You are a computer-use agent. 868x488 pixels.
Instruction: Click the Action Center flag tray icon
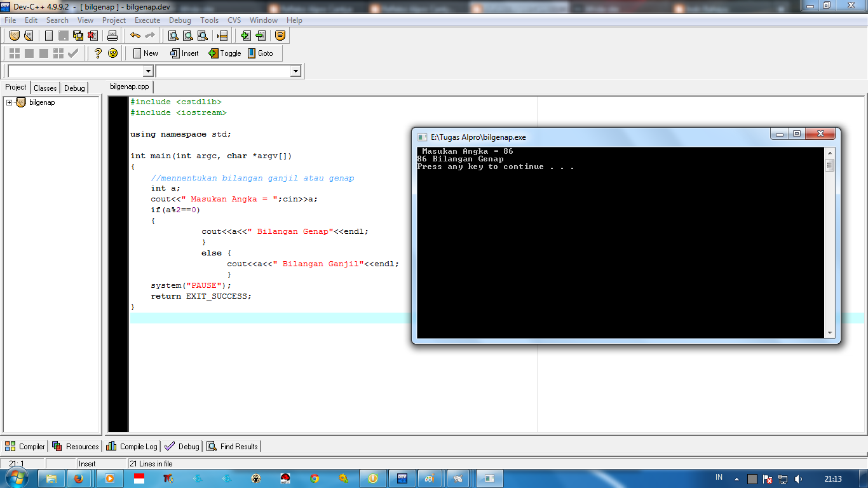[x=768, y=478]
